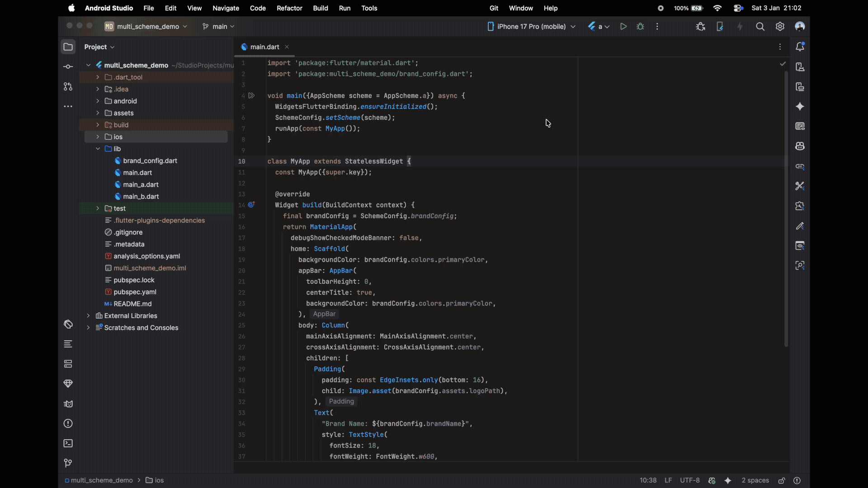Open the Problems tool window icon
This screenshot has width=868, height=488.
point(68,424)
